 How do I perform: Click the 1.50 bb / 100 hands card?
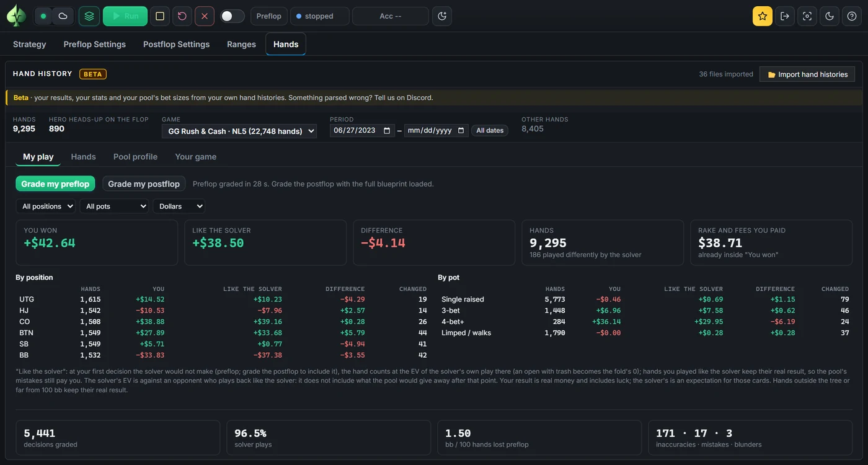tap(539, 438)
